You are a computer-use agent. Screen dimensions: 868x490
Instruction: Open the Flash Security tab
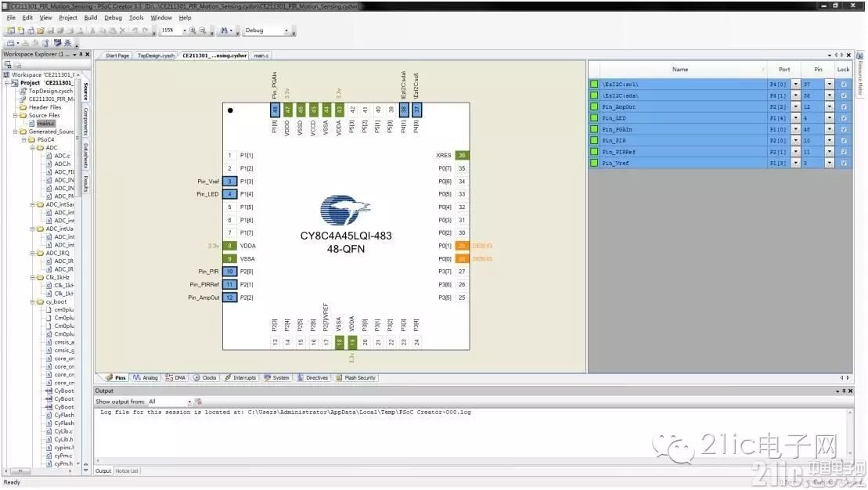(x=356, y=377)
